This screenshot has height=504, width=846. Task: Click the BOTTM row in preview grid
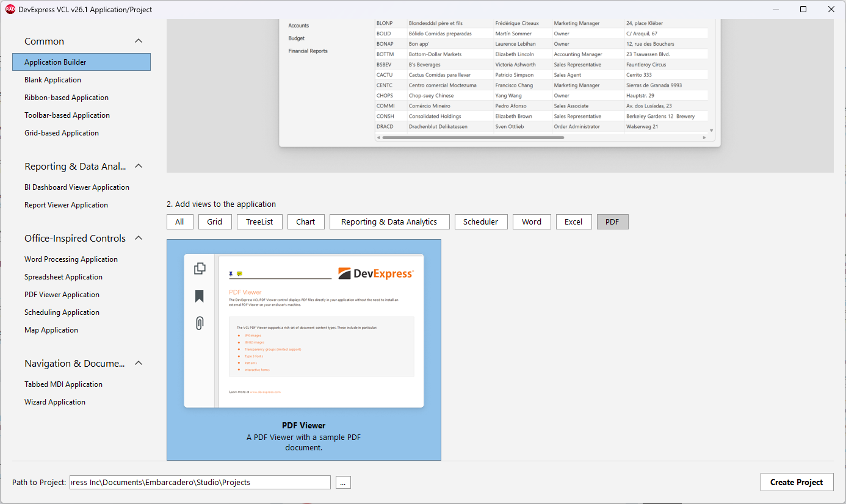pyautogui.click(x=541, y=54)
